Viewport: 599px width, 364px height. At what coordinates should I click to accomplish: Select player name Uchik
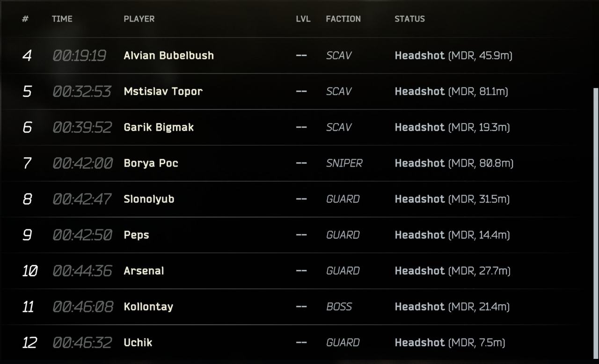138,342
